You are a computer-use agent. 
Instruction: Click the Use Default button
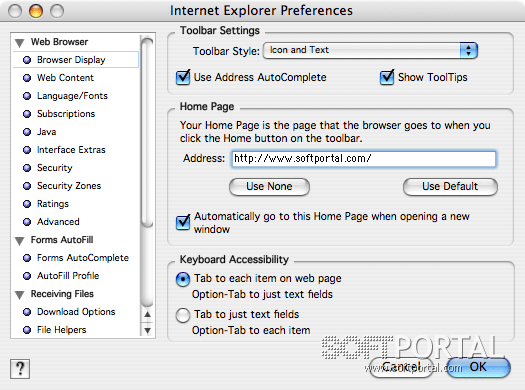coord(450,186)
